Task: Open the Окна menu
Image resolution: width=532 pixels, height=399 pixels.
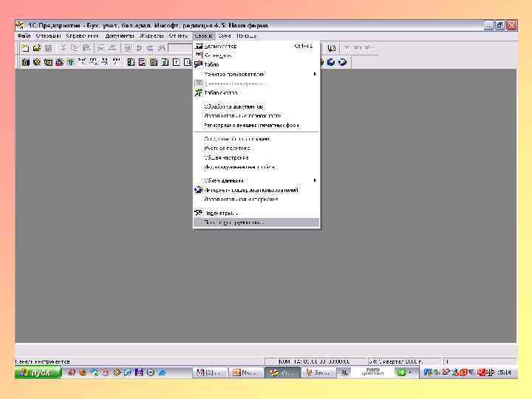Action: (225, 35)
